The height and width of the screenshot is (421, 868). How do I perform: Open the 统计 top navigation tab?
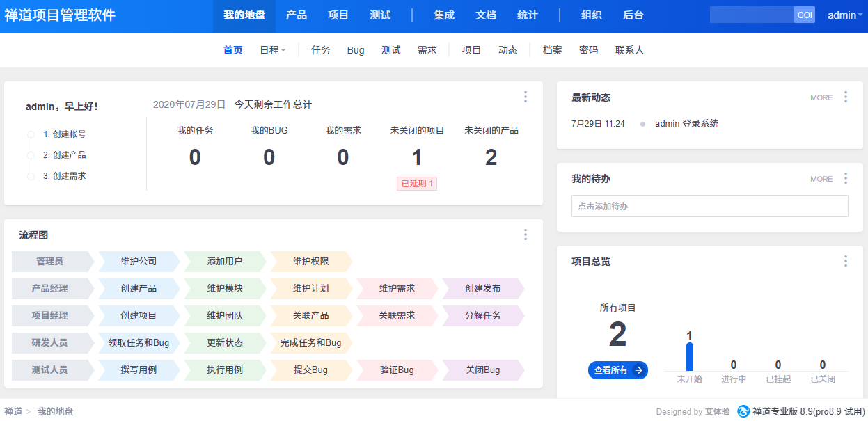pyautogui.click(x=528, y=15)
